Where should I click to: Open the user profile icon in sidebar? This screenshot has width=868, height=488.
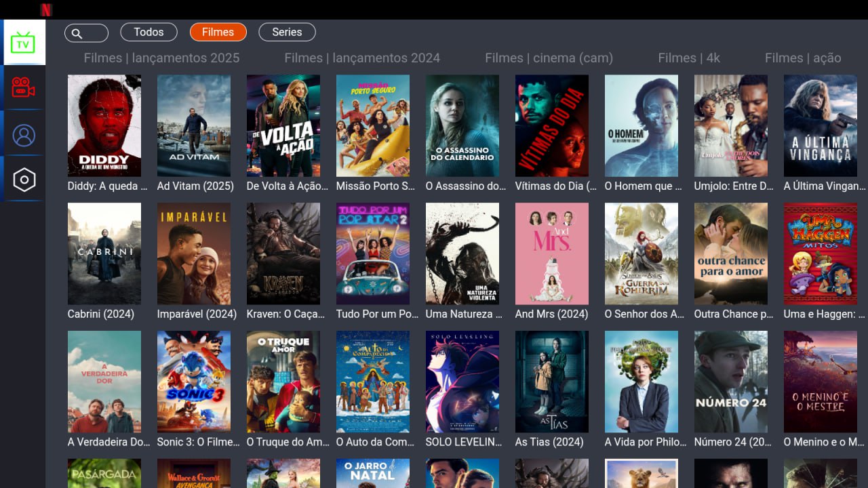tap(24, 135)
